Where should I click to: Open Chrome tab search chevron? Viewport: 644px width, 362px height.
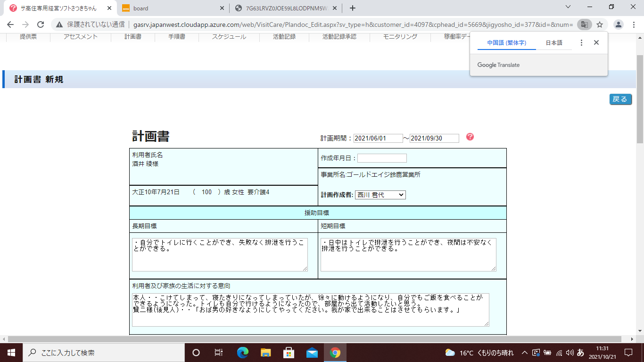[x=568, y=7]
